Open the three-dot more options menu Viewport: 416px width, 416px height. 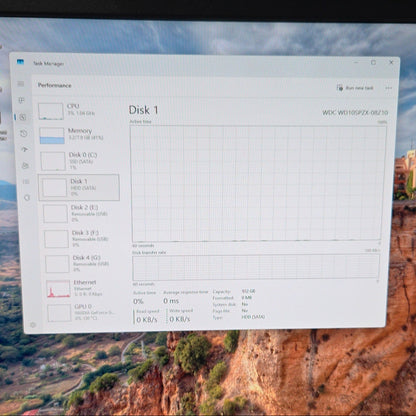[388, 88]
